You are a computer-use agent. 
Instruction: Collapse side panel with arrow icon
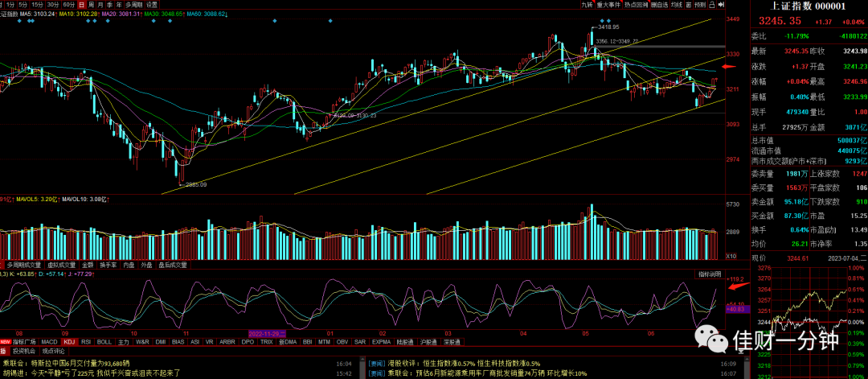[721, 5]
